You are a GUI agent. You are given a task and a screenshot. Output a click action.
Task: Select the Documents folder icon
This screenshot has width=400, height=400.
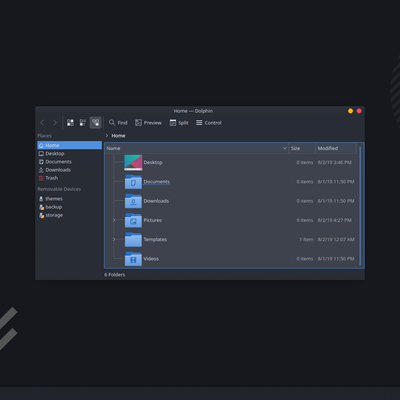coord(133,182)
